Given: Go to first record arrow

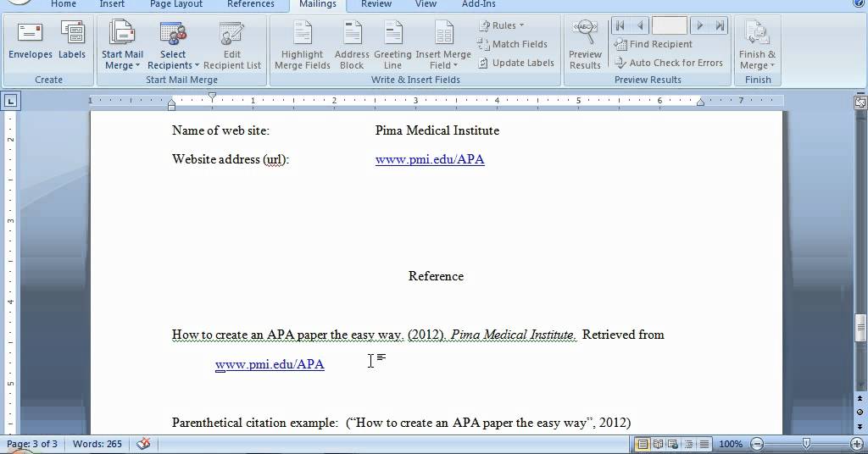Looking at the screenshot, I should point(620,25).
